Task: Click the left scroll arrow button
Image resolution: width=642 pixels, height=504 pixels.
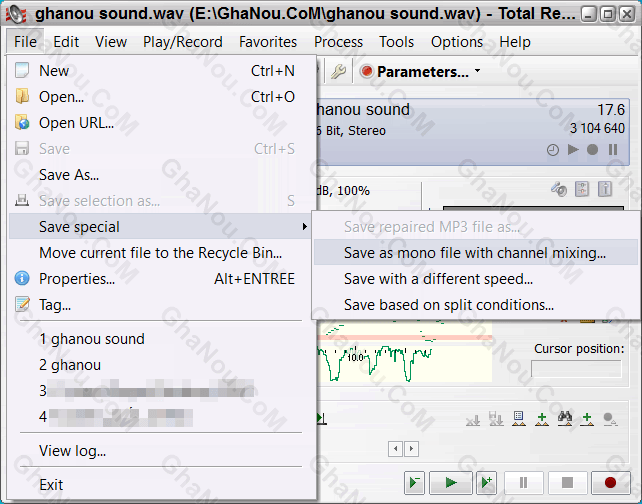Action: (x=396, y=449)
